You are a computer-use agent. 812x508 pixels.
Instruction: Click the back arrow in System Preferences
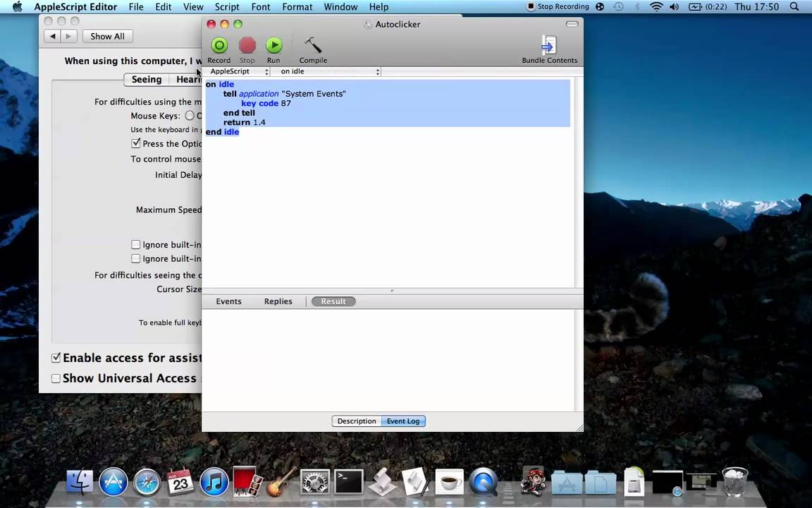(x=52, y=36)
